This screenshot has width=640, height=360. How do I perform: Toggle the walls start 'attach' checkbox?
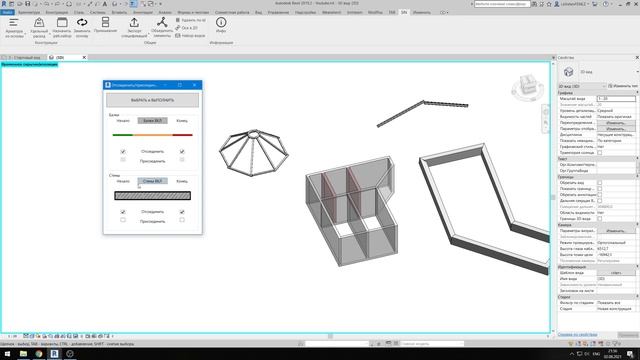(x=123, y=220)
